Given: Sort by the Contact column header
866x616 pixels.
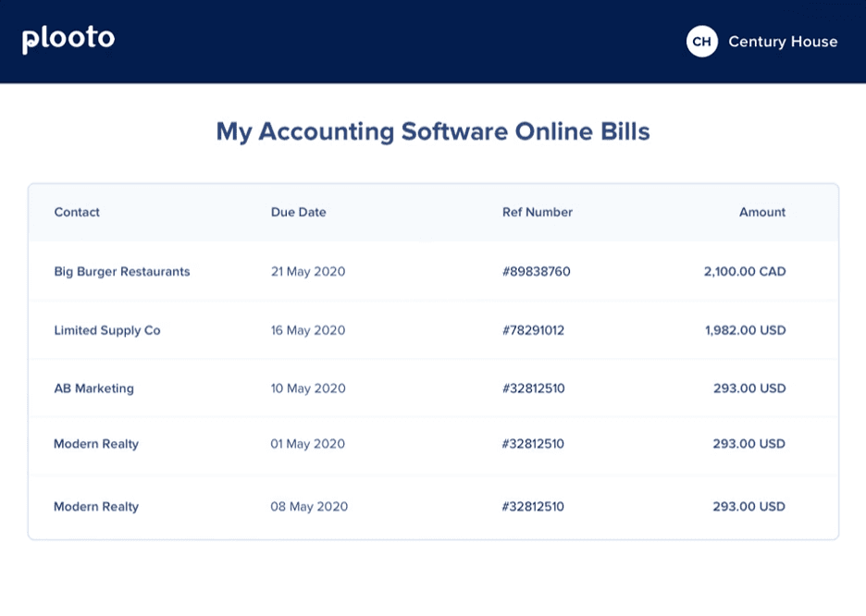Looking at the screenshot, I should (x=77, y=212).
